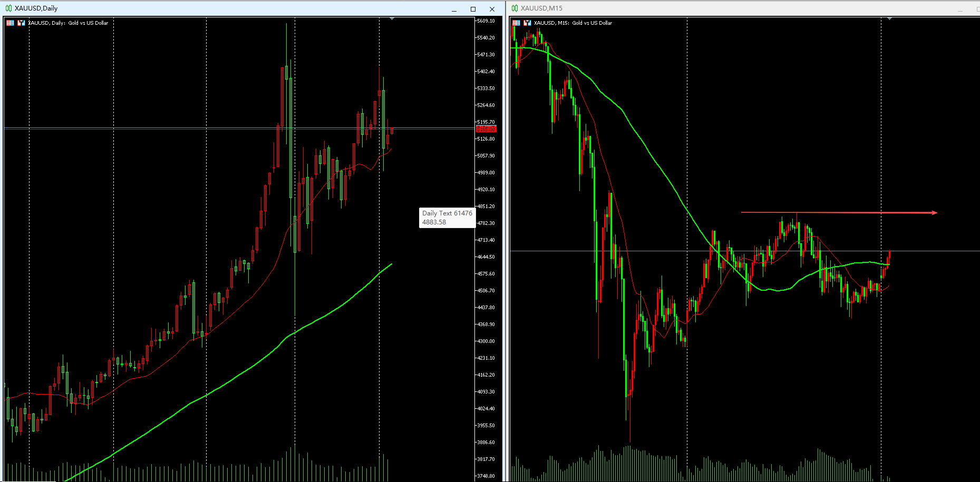The image size is (980, 482).
Task: Close the XAUUSD,Daily chart window
Action: [492, 9]
